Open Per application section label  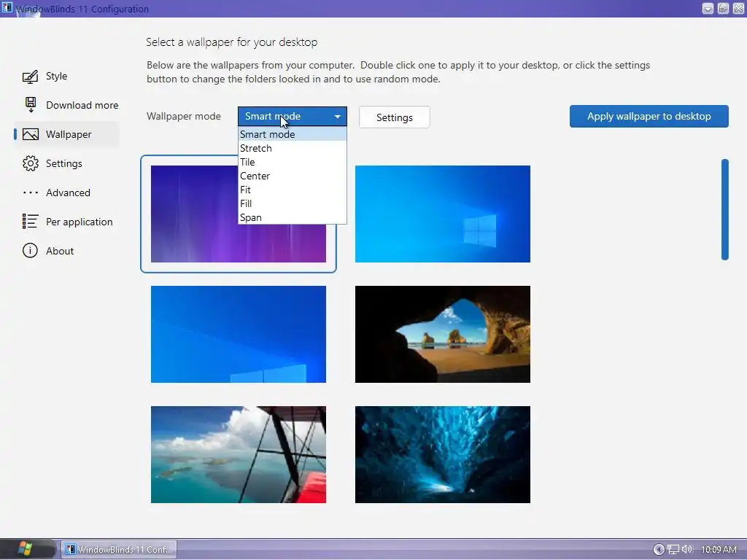pyautogui.click(x=79, y=222)
